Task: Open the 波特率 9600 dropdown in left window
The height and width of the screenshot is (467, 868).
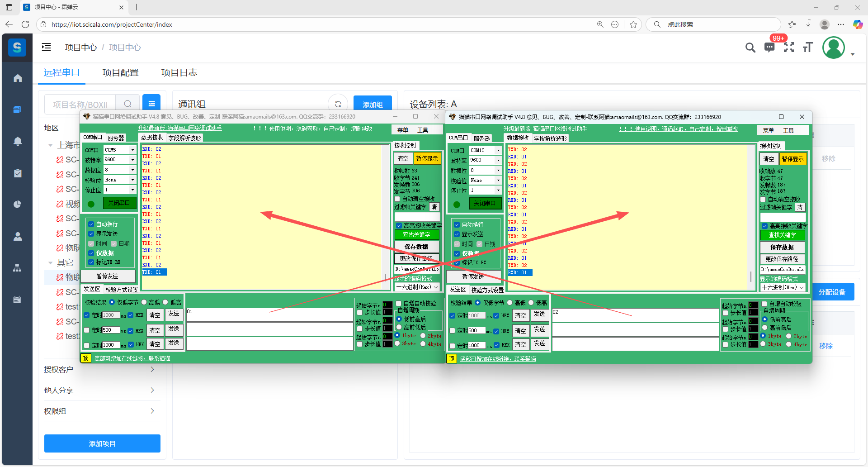Action: [x=132, y=160]
